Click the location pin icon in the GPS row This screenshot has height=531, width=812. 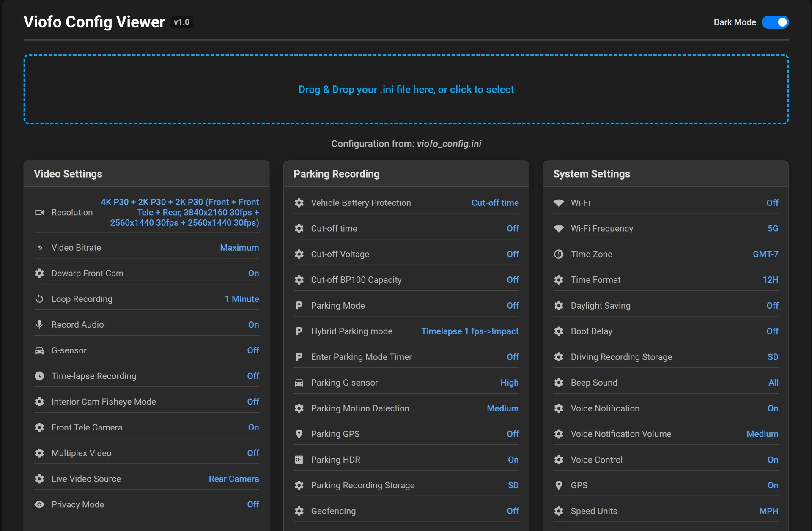pyautogui.click(x=559, y=485)
